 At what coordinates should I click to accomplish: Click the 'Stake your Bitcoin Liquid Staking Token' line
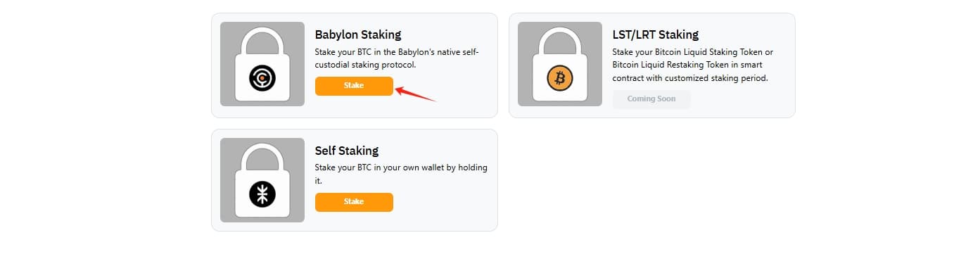tap(693, 52)
